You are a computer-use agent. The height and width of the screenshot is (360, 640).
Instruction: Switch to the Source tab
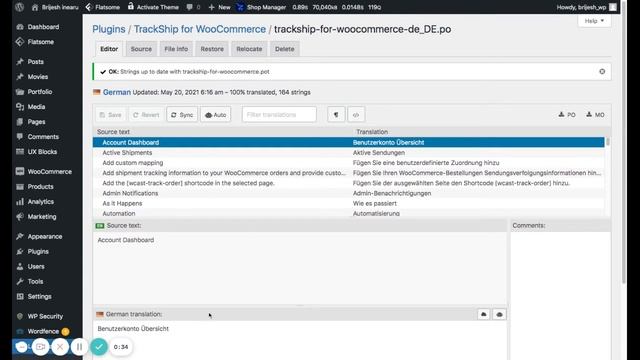pos(141,49)
